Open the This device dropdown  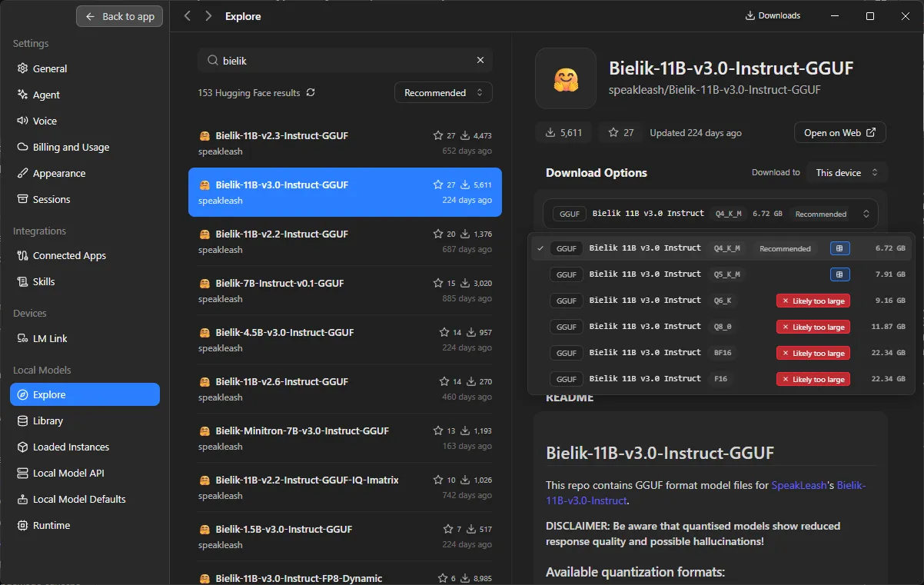pos(846,172)
